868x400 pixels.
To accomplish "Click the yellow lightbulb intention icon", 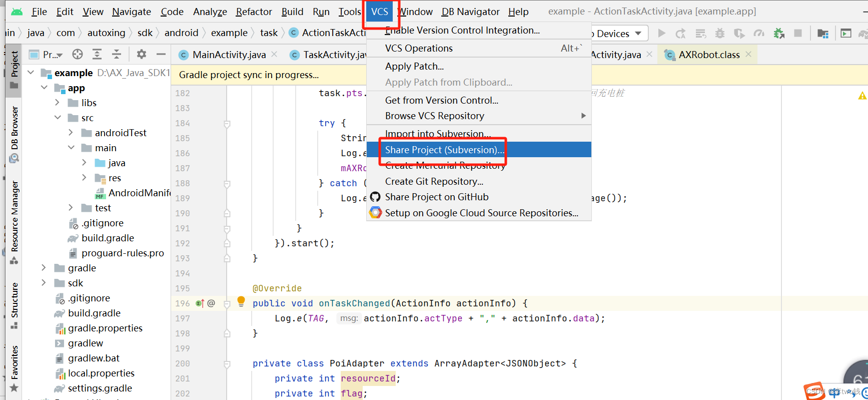I will tap(241, 301).
